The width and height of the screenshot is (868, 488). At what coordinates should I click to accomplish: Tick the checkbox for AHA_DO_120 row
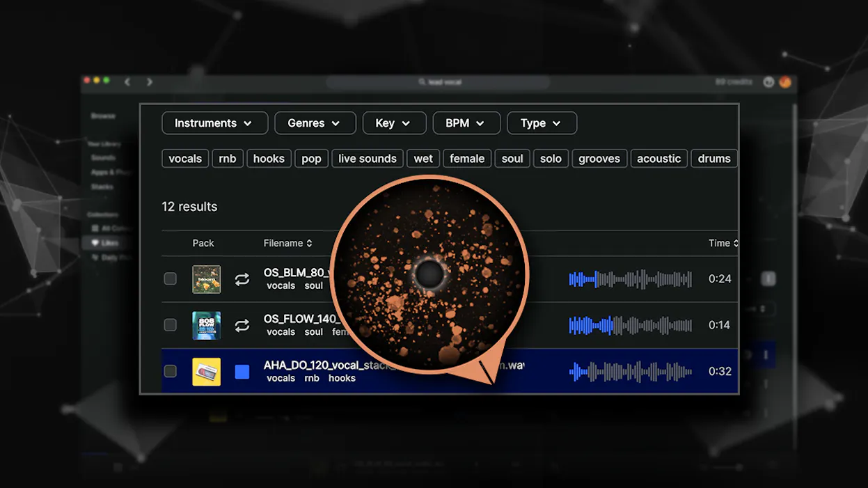click(171, 371)
